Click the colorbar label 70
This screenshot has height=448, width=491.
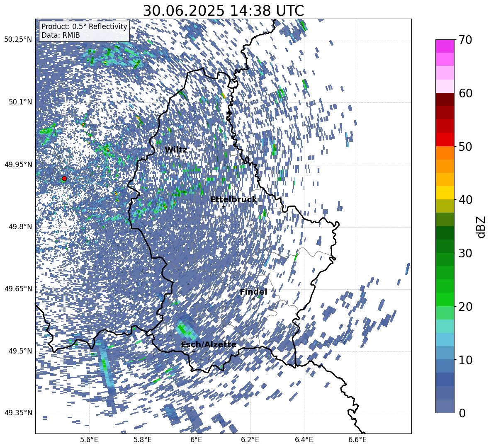[x=466, y=40]
